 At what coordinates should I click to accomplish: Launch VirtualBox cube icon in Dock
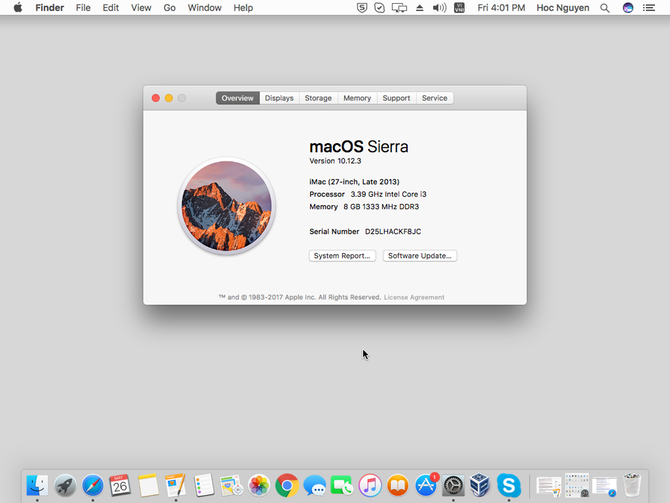click(x=479, y=485)
